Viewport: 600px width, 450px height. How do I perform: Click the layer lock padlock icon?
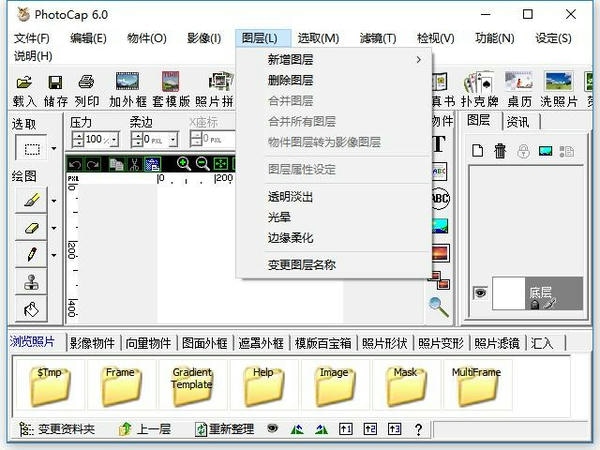tap(523, 151)
